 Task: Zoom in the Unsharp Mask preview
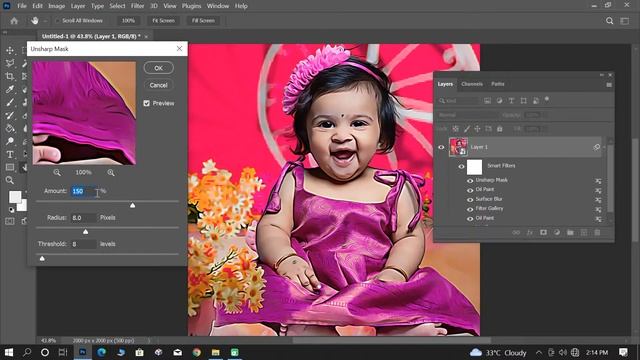[x=111, y=173]
